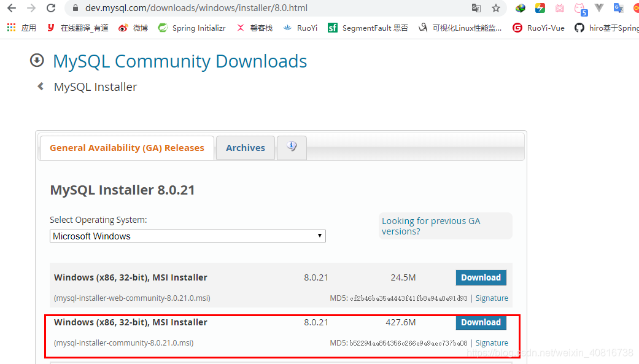Open the information icon tab
This screenshot has width=639, height=364.
point(292,147)
